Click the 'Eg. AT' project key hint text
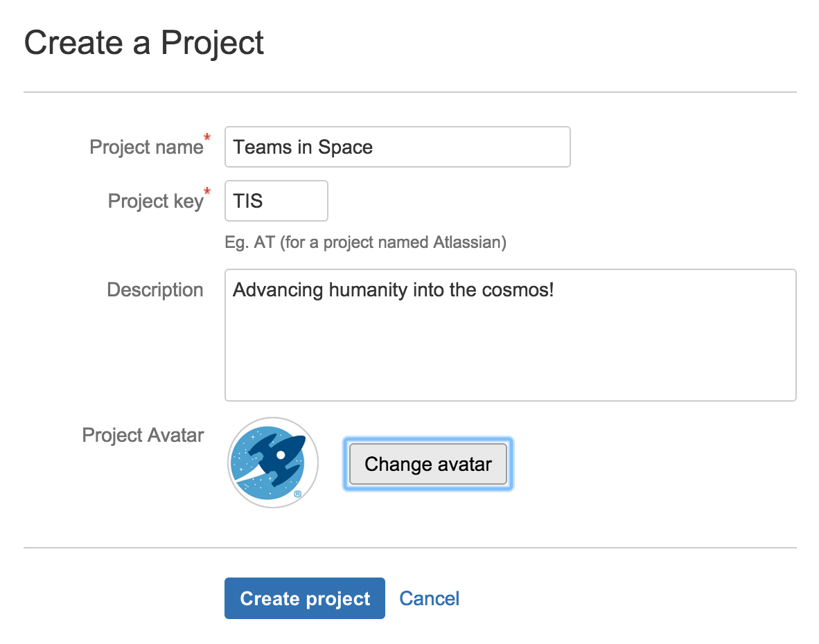The width and height of the screenshot is (819, 644). click(x=366, y=242)
